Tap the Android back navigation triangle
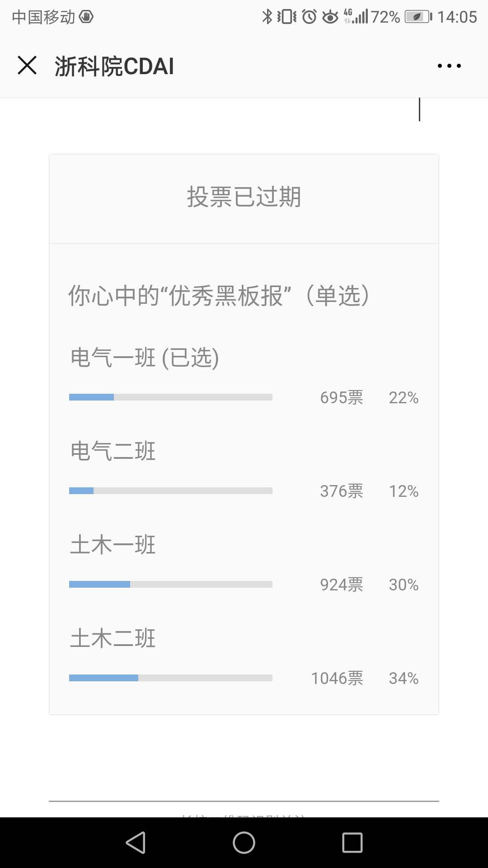488x868 pixels. [136, 843]
